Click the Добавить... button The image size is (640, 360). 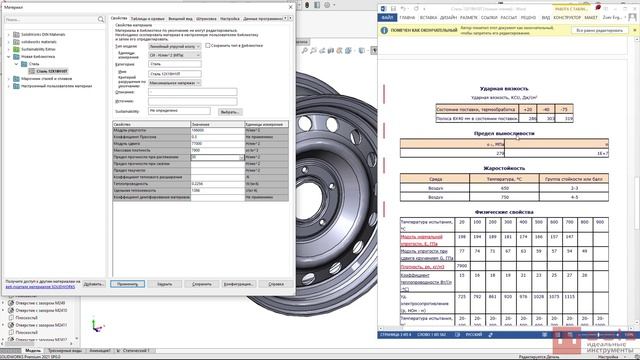click(94, 284)
